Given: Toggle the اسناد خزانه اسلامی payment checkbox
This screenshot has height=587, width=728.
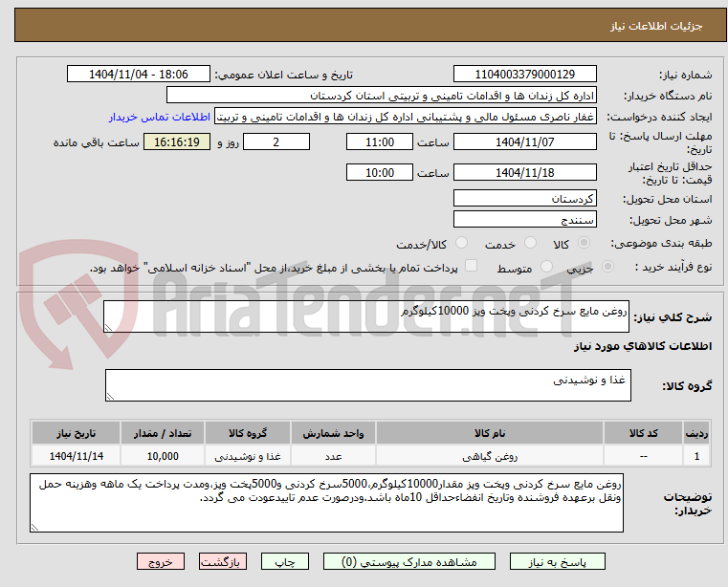Looking at the screenshot, I should (471, 266).
